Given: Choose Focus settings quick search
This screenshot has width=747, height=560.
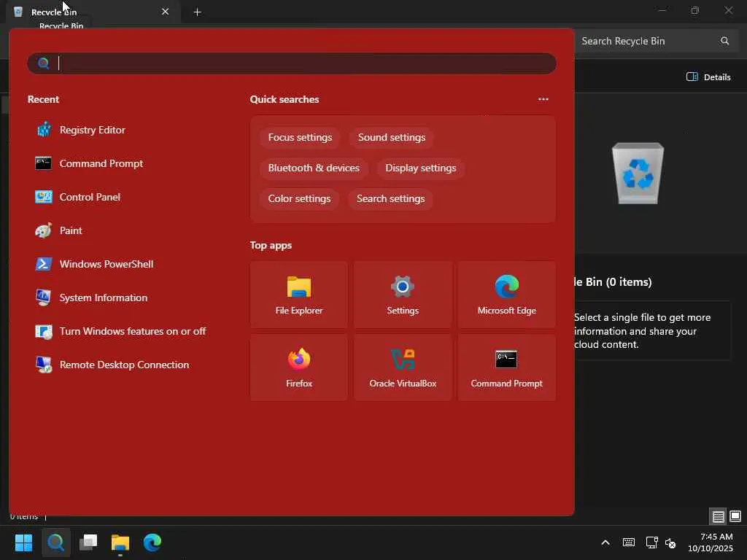Looking at the screenshot, I should coord(300,138).
